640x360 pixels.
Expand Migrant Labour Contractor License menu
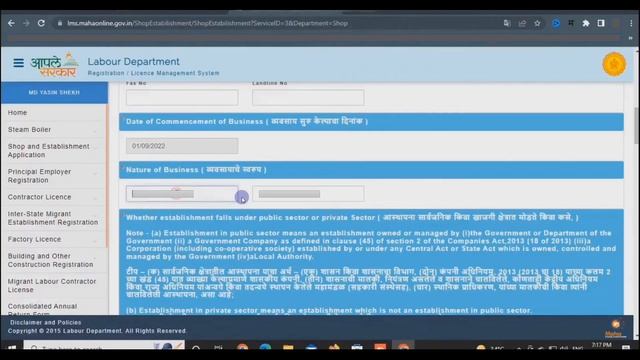53,286
